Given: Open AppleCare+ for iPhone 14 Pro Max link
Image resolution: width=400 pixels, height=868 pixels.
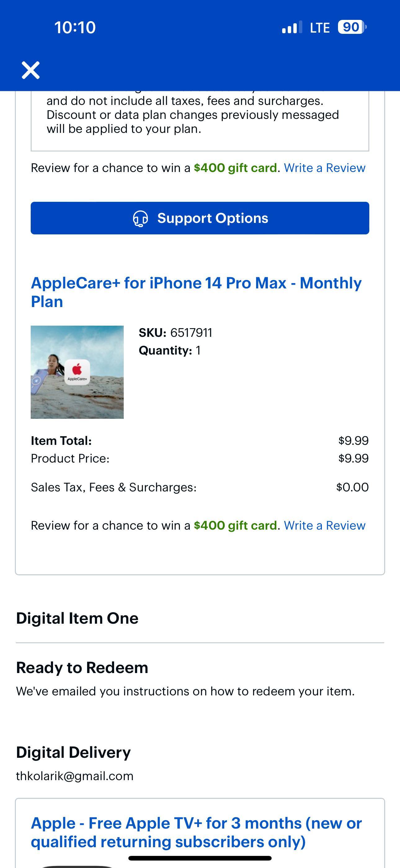Looking at the screenshot, I should [x=196, y=292].
